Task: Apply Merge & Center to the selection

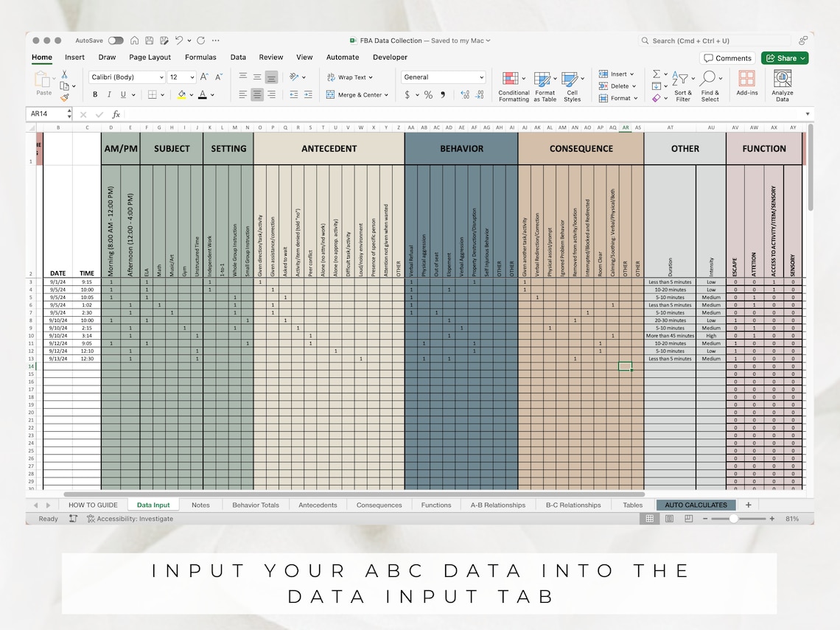Action: click(357, 94)
